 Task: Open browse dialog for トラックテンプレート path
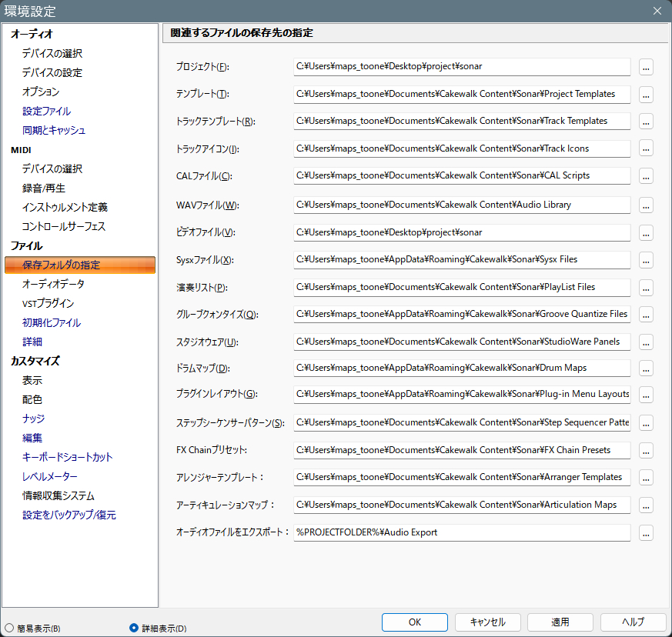pos(646,122)
